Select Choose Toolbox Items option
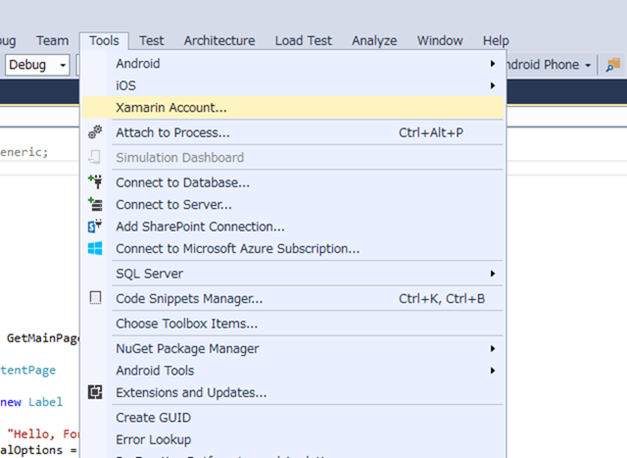Image resolution: width=627 pixels, height=458 pixels. (x=186, y=323)
